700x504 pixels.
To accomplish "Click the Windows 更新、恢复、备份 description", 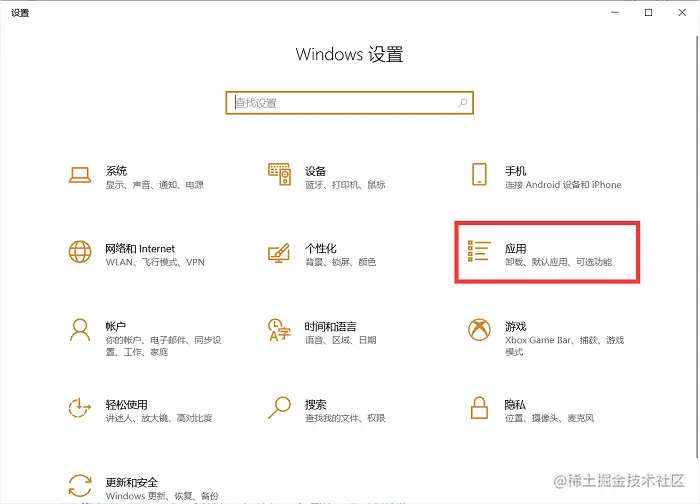I will [162, 496].
